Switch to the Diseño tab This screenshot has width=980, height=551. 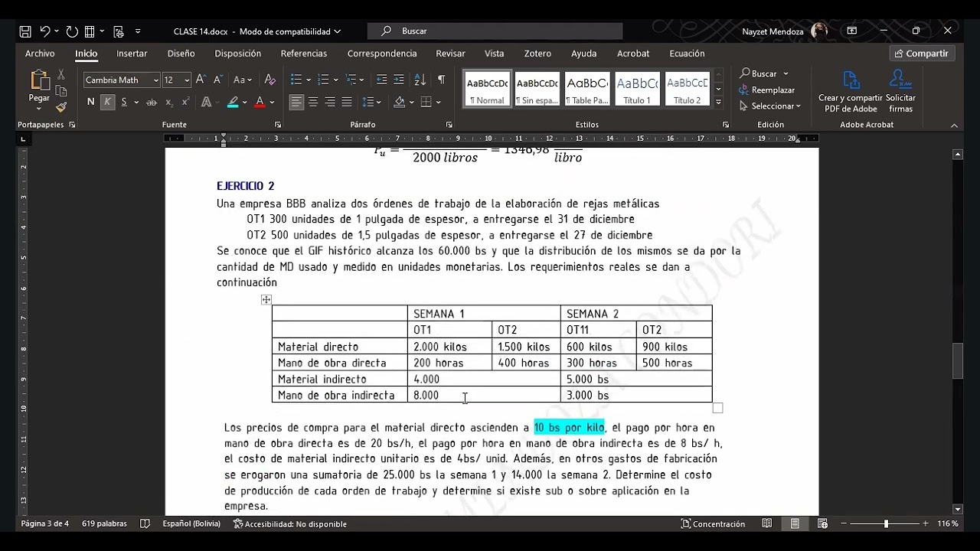181,54
